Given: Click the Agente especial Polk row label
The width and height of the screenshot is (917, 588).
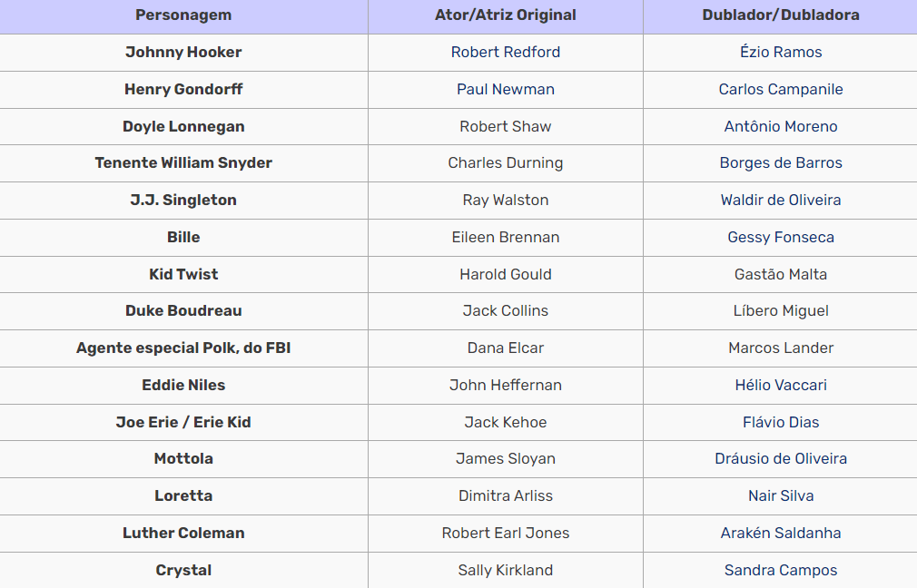Looking at the screenshot, I should click(x=183, y=348).
